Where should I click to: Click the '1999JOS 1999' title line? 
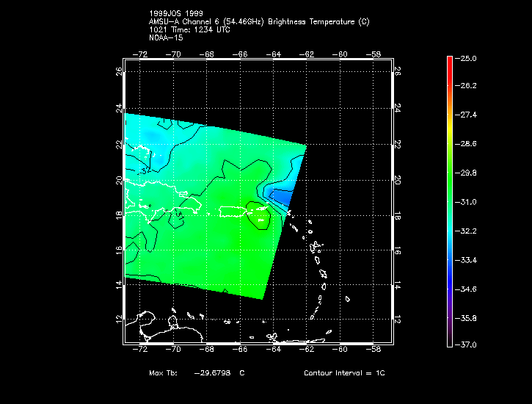pyautogui.click(x=176, y=13)
